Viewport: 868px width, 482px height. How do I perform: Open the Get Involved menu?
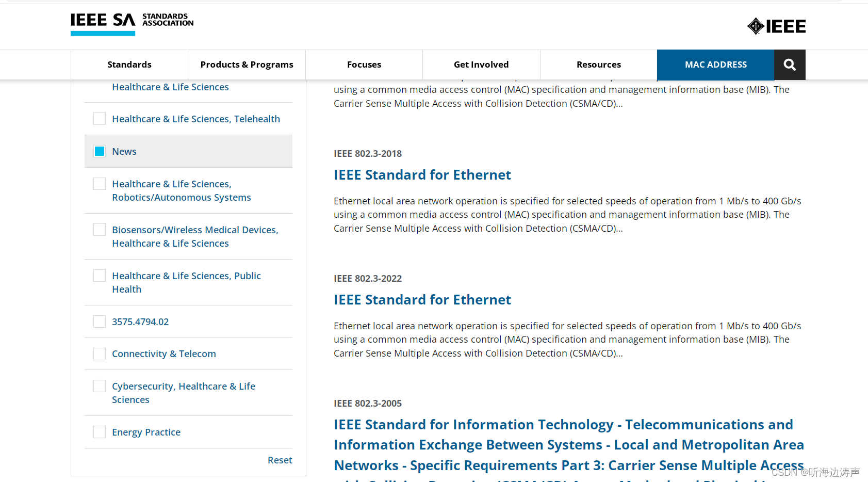[x=481, y=65]
